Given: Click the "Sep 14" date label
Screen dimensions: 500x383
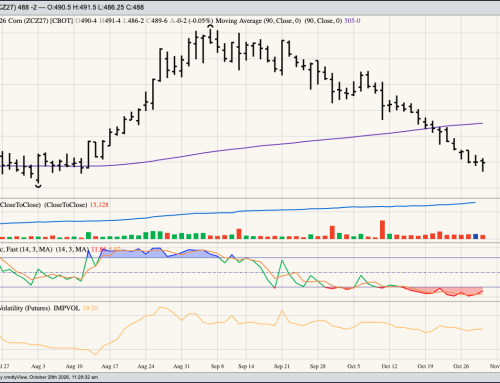Looking at the screenshot, I should pos(246,366).
